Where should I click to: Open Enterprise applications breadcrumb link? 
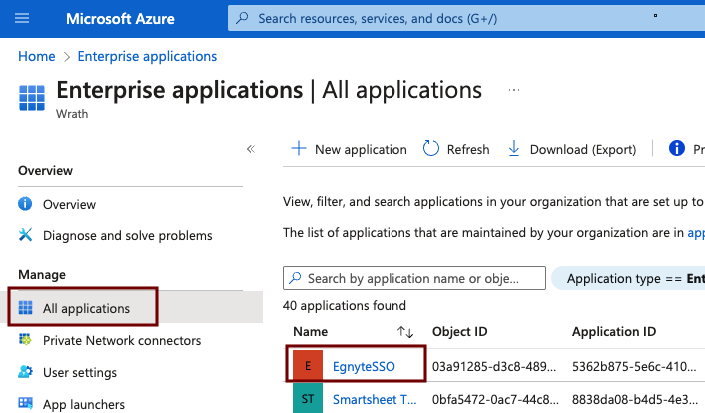[x=147, y=56]
